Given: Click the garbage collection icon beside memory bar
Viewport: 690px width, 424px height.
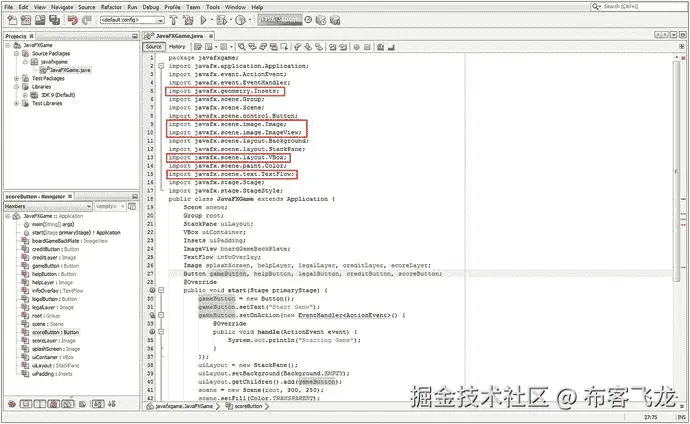Looking at the screenshot, I should tap(308, 20).
